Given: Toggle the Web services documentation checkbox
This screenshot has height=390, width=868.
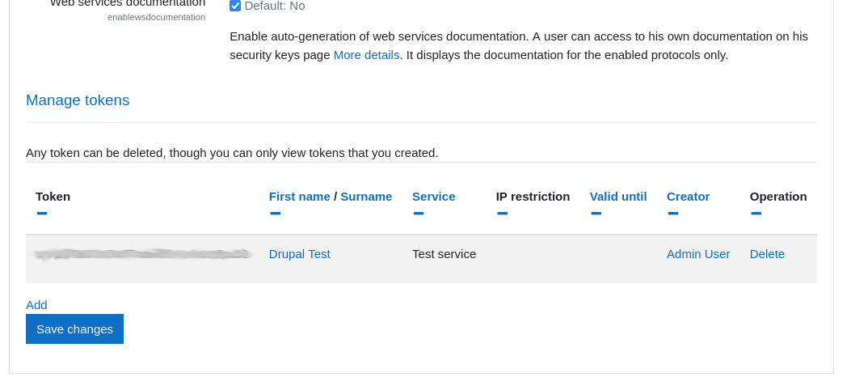Looking at the screenshot, I should 235,6.
